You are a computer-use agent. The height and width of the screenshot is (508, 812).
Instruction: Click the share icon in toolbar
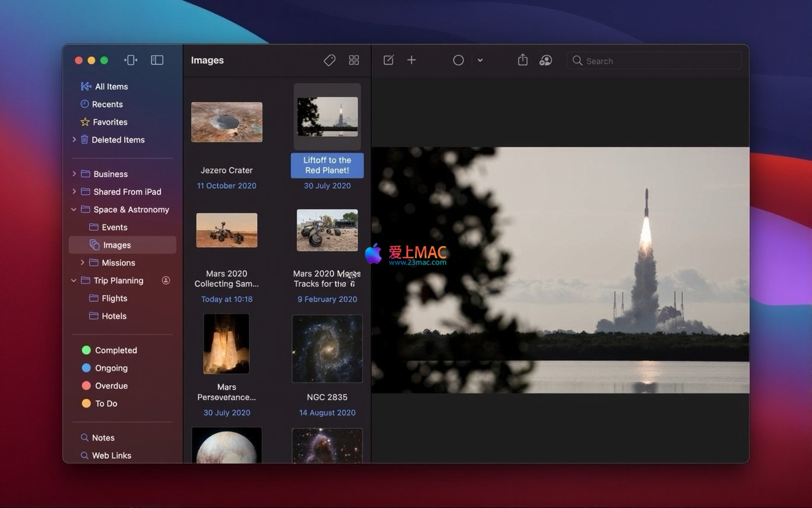[x=522, y=61]
